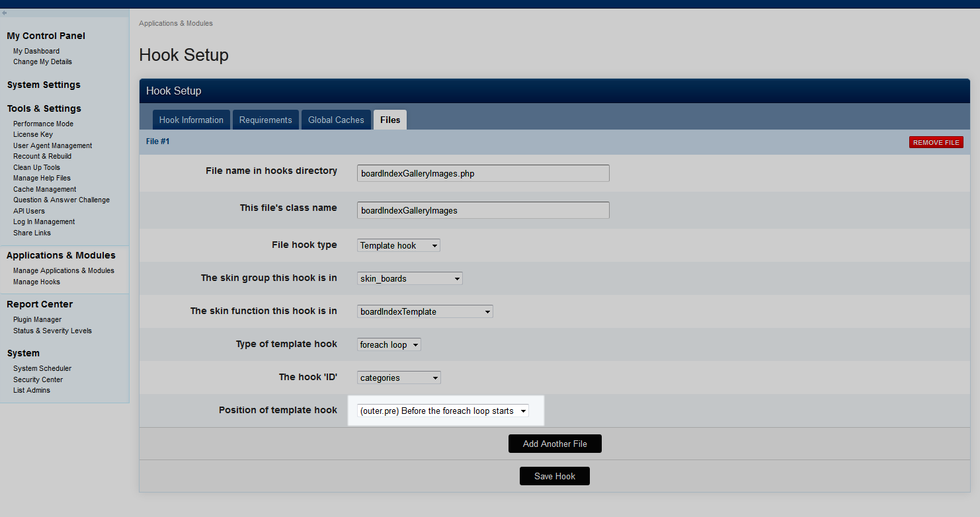Focus the File name in hooks directory field
Viewport: 980px width, 517px height.
click(483, 174)
